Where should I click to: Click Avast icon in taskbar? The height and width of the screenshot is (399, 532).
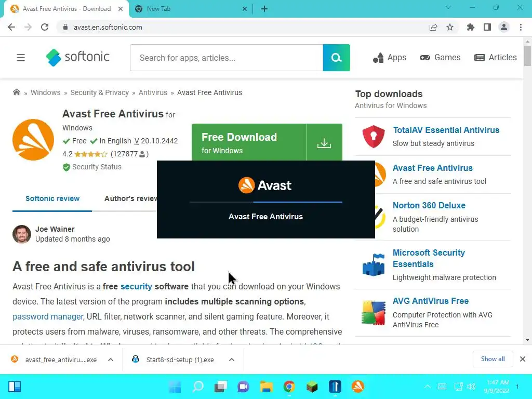[357, 387]
